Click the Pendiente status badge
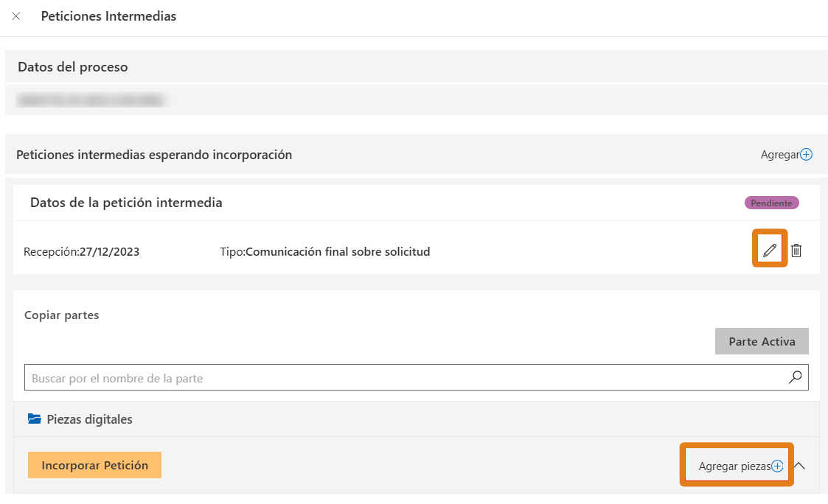 coord(771,203)
